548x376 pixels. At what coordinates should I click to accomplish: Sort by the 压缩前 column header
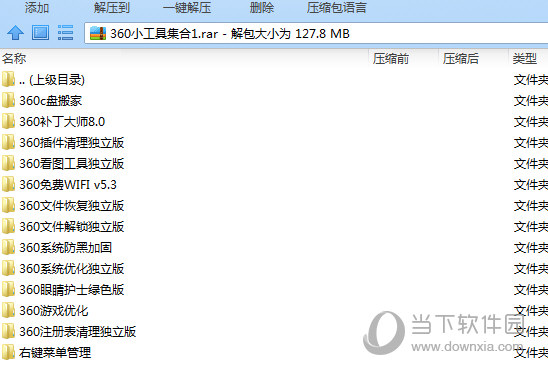(x=391, y=58)
